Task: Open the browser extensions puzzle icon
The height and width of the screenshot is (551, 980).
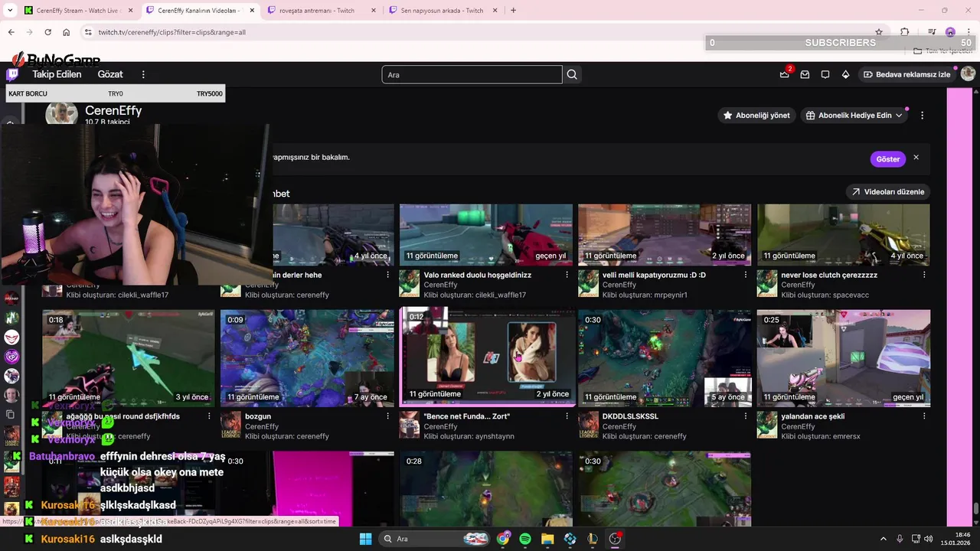Action: pyautogui.click(x=905, y=32)
